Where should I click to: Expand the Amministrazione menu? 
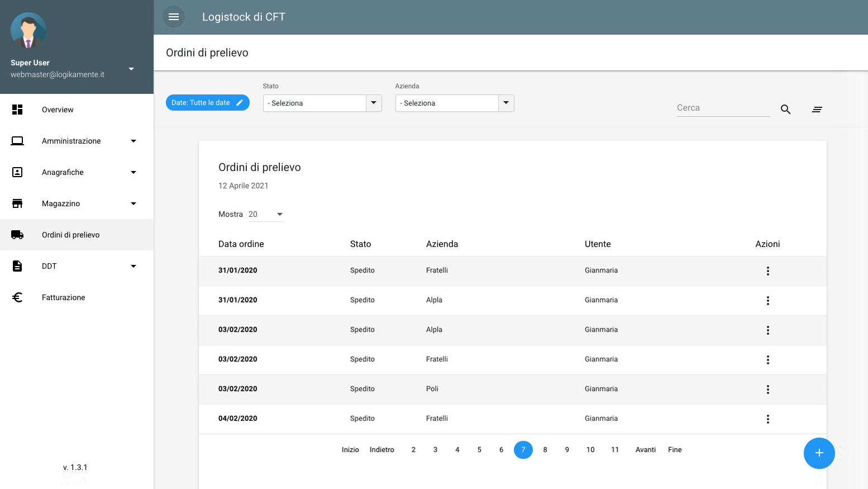point(77,141)
